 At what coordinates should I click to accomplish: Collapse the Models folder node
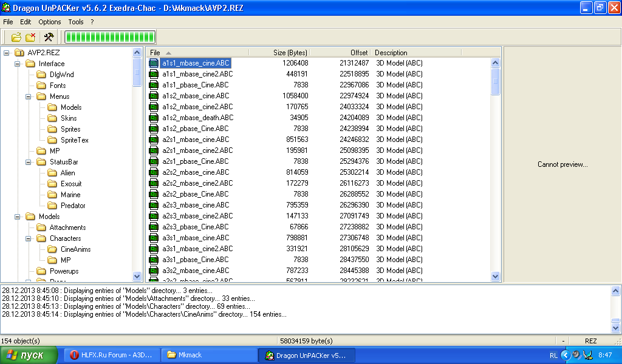18,217
